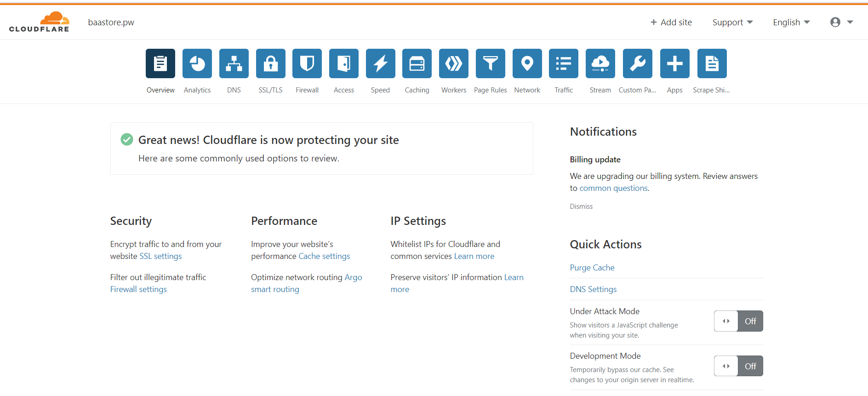The width and height of the screenshot is (868, 396).
Task: Click the Cloudflare logo
Action: (39, 22)
